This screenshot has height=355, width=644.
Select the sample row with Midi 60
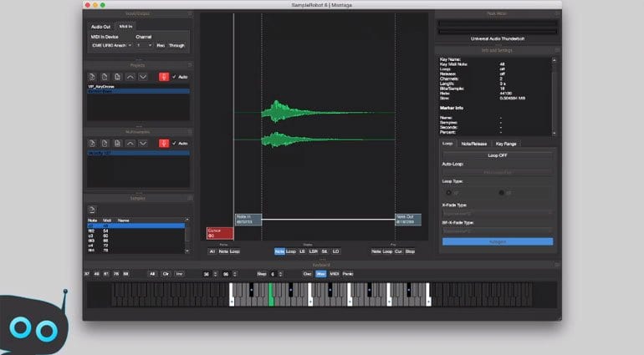(x=136, y=236)
